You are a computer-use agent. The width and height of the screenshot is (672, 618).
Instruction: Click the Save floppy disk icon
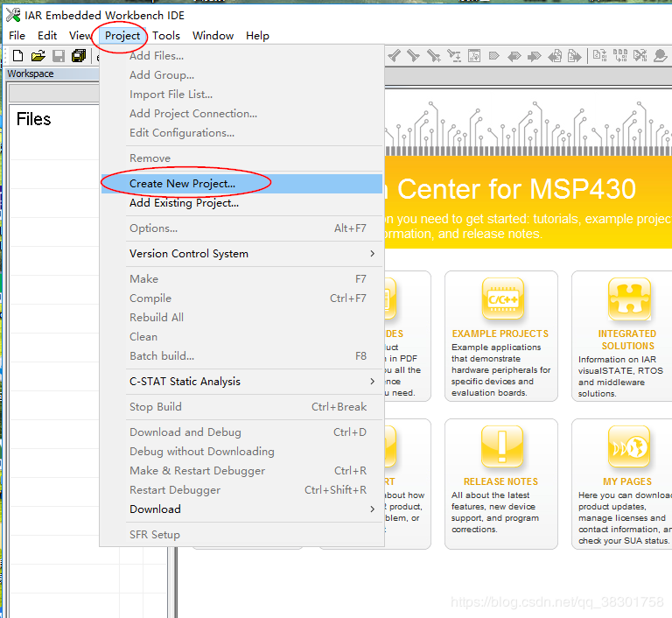(59, 56)
